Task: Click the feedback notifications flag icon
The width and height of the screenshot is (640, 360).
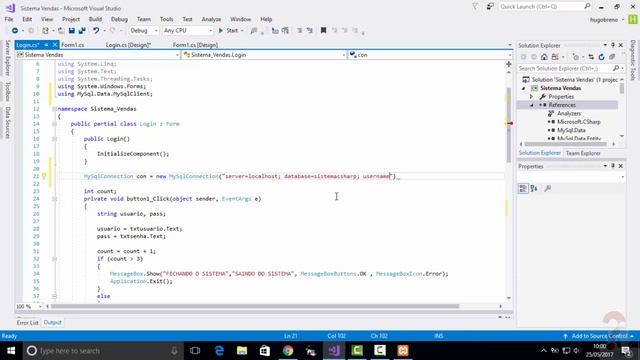Action: pos(475,7)
